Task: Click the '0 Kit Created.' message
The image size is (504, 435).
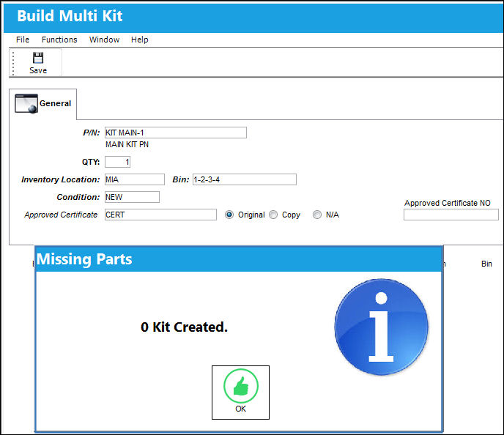Action: coord(184,327)
